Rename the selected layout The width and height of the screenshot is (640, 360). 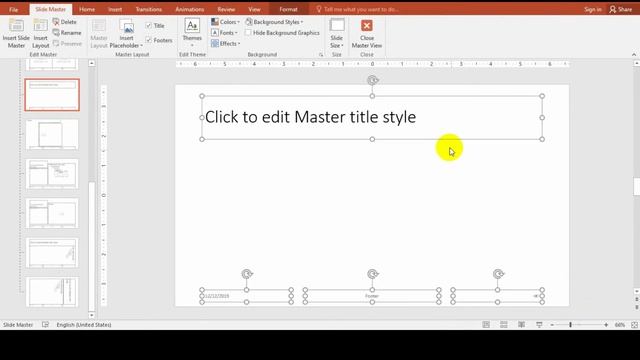[67, 33]
